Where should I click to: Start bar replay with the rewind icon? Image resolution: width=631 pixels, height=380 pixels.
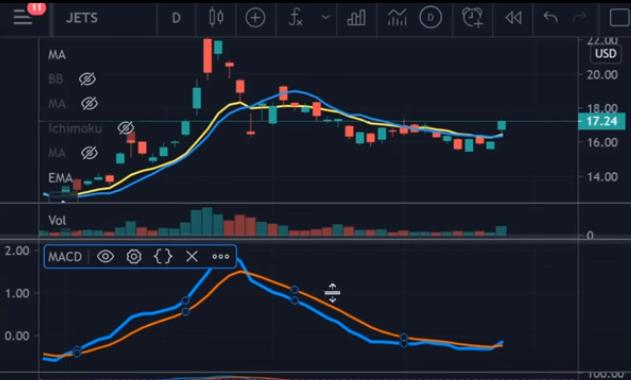click(x=513, y=18)
